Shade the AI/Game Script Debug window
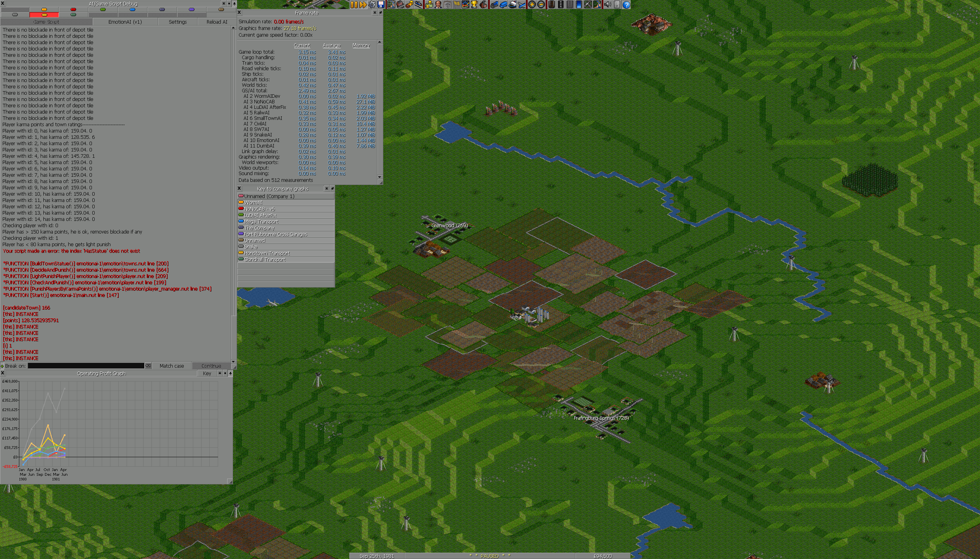Image resolution: width=980 pixels, height=559 pixels. pos(224,4)
